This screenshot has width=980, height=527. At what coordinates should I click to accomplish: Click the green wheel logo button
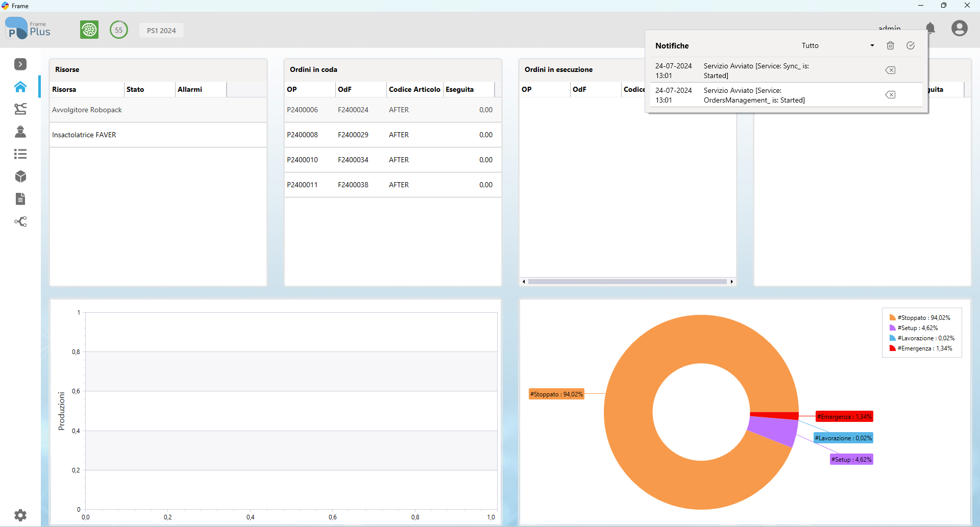click(x=89, y=30)
